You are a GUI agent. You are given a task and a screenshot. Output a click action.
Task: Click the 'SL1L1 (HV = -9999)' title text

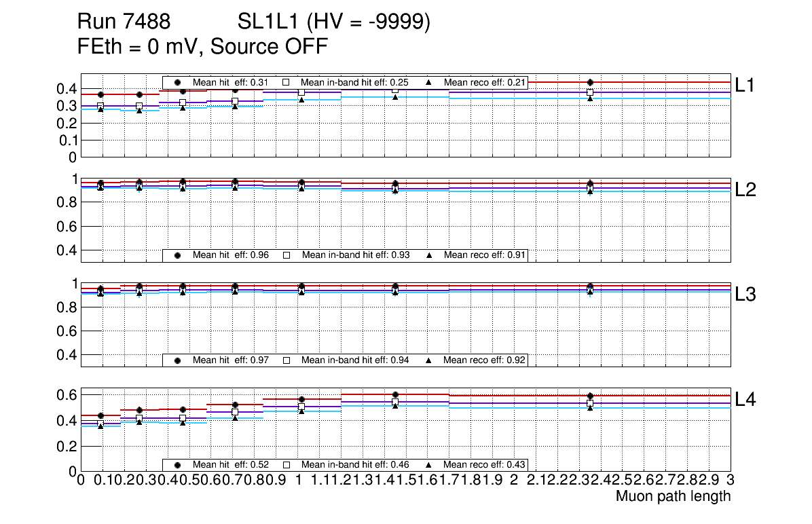point(334,23)
